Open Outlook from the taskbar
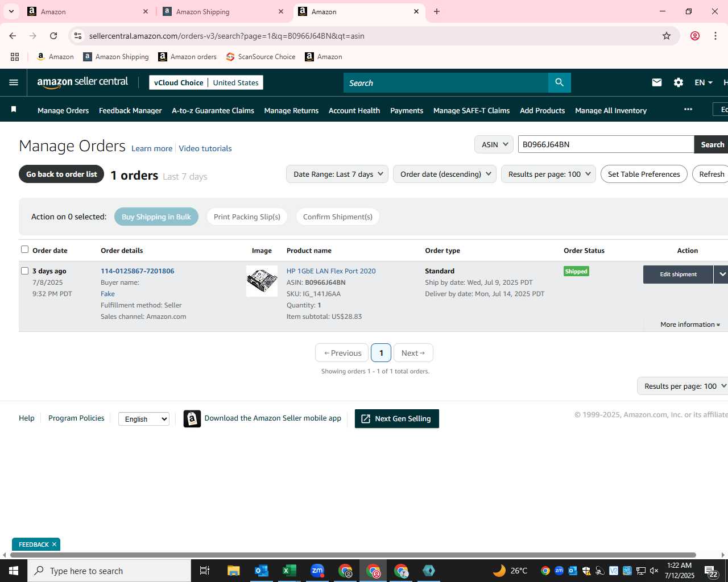The width and height of the screenshot is (728, 582). click(x=262, y=571)
